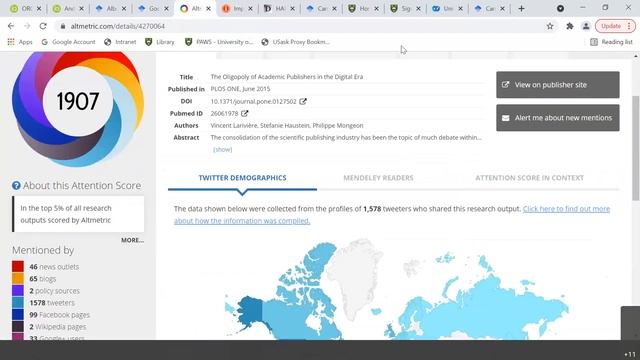Open the Google Account bookmark
Image resolution: width=640 pixels, height=360 pixels.
pos(68,42)
